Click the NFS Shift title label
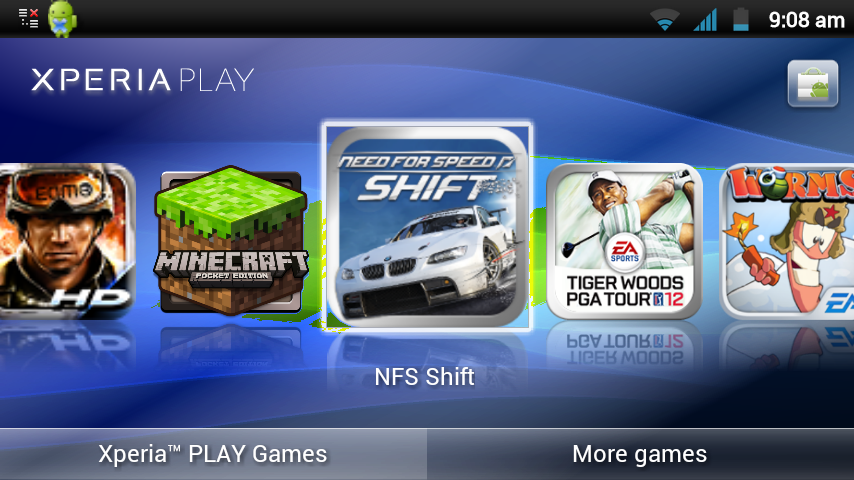Image resolution: width=854 pixels, height=480 pixels. click(x=424, y=376)
